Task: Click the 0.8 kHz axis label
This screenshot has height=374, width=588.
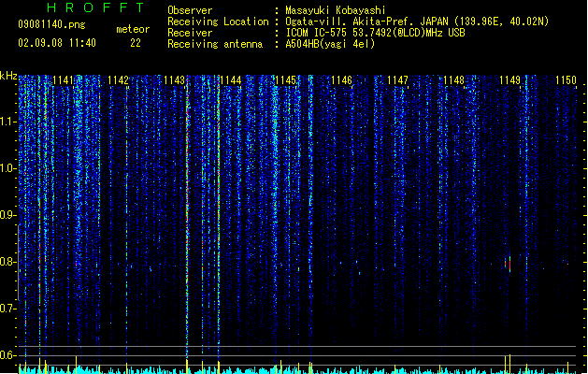Action: pos(7,262)
